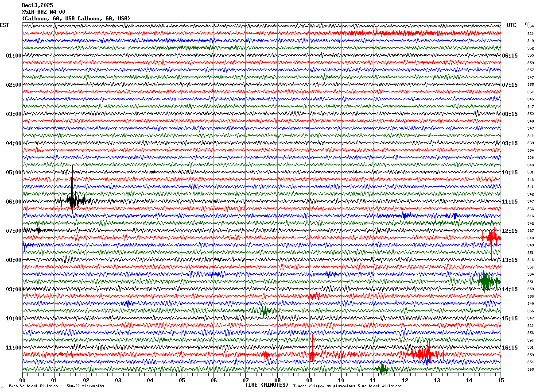Click the EST timezone label
Image resolution: width=536 pixels, height=392 pixels.
4,25
